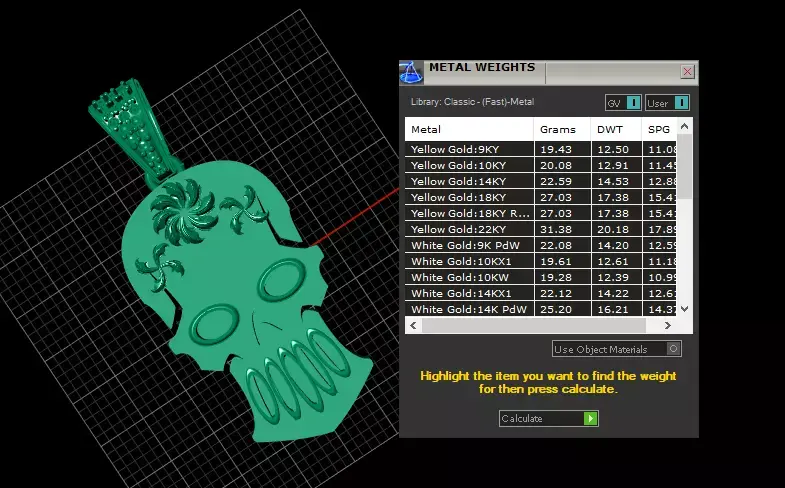785x488 pixels.
Task: Select the White Gold:14KX1 row
Action: pos(541,293)
